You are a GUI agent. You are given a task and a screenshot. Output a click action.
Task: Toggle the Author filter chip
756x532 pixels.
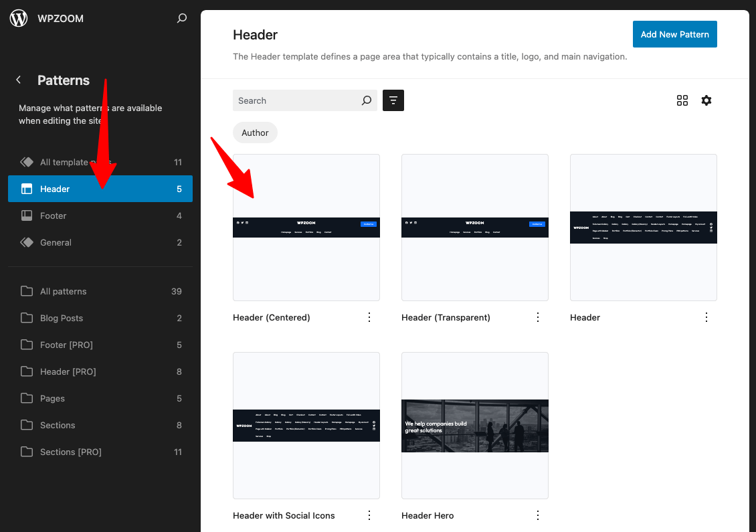tap(255, 132)
